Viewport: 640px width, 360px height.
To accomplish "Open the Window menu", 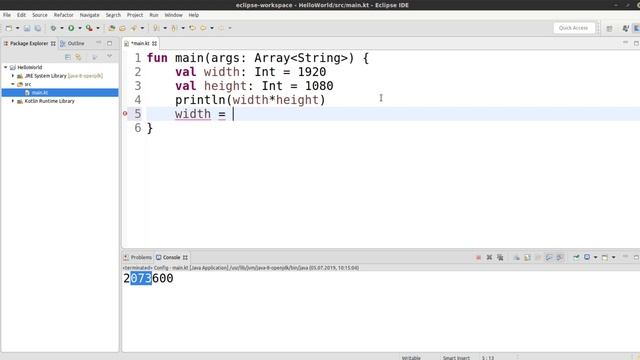I will 173,15.
